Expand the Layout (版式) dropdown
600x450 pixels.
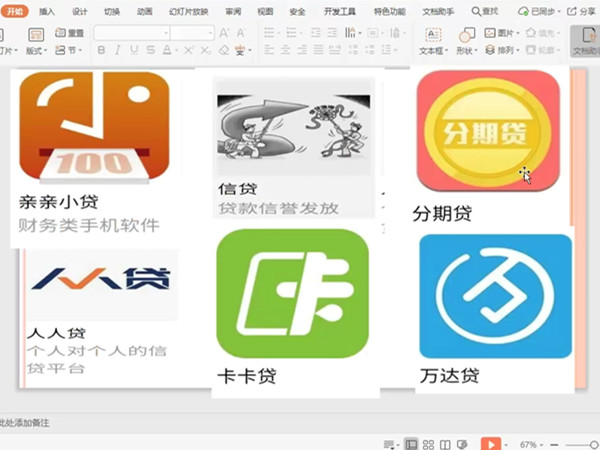36,51
